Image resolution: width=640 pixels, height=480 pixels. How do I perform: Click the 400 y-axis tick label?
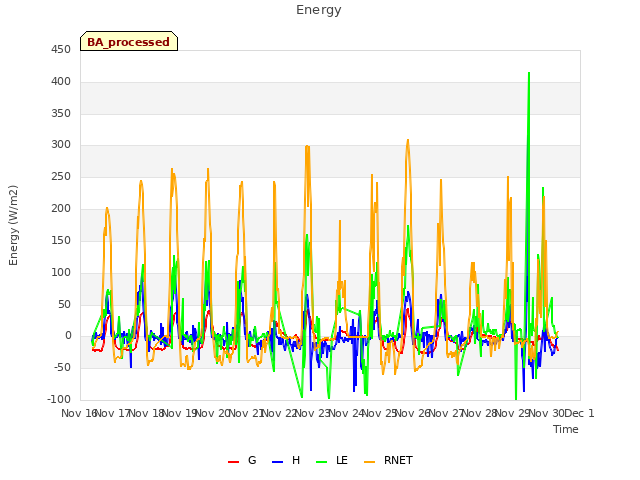61,82
